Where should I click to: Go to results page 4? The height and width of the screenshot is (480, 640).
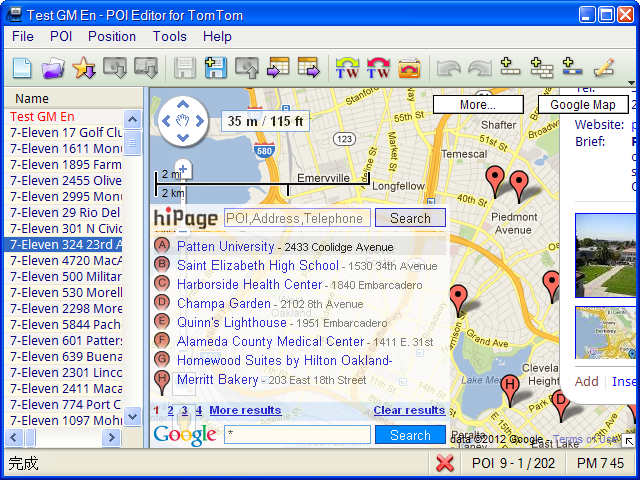click(x=199, y=410)
